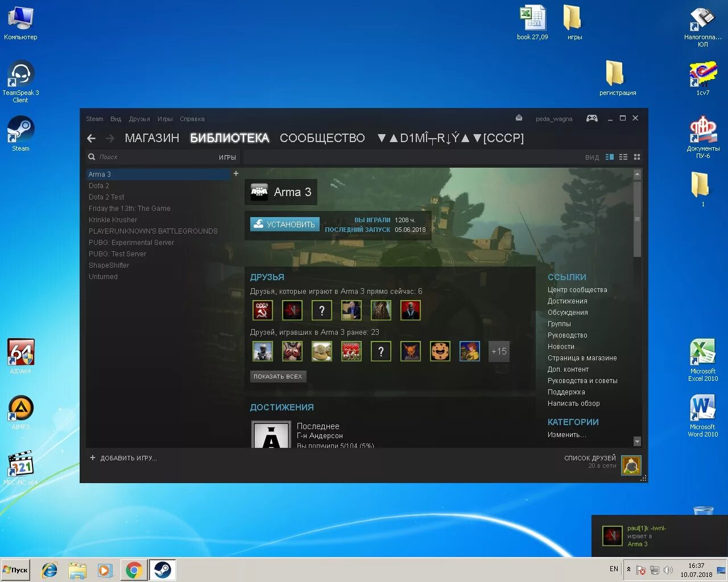Open Microsoft Word 2010 shortcut
728x582 pixels.
pos(703,416)
